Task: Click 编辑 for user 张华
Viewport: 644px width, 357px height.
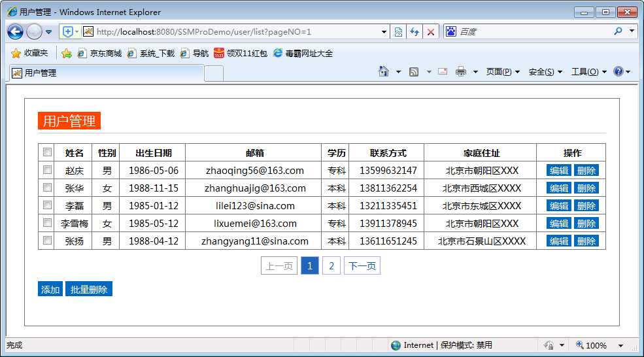Action: tap(558, 188)
